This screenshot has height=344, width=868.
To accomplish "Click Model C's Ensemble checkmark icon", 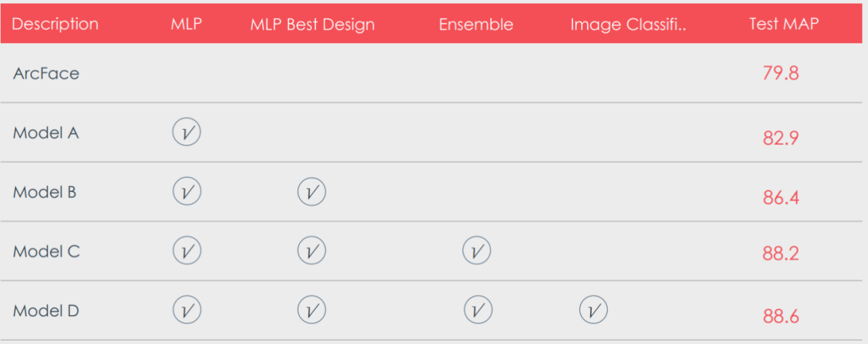I will pos(477,251).
